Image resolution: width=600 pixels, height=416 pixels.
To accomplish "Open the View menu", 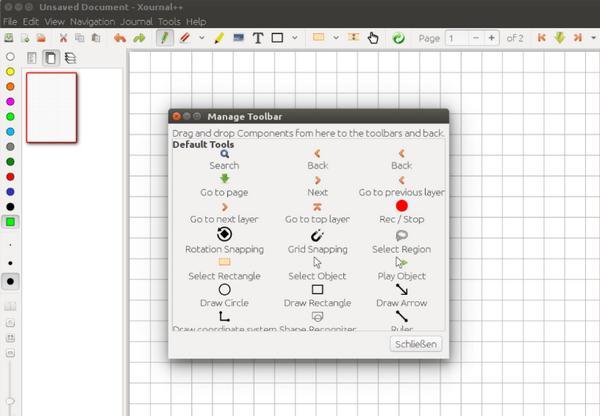I will pos(54,21).
